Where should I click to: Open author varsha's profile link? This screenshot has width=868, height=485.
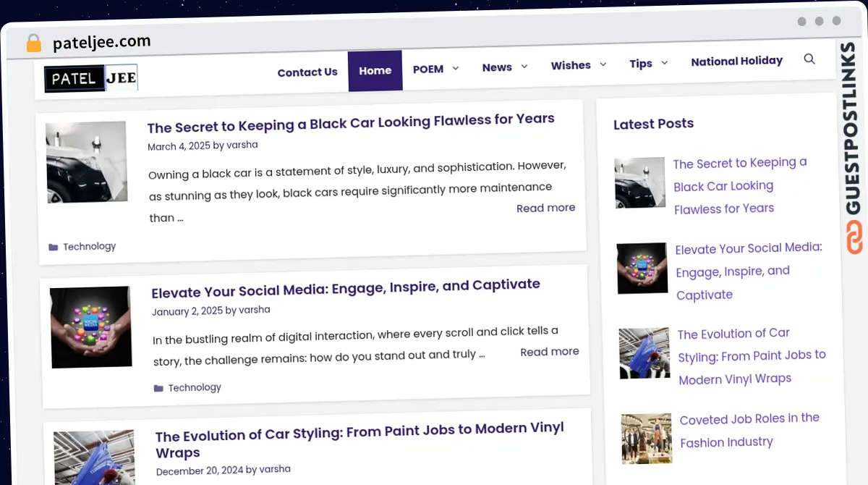pyautogui.click(x=242, y=145)
